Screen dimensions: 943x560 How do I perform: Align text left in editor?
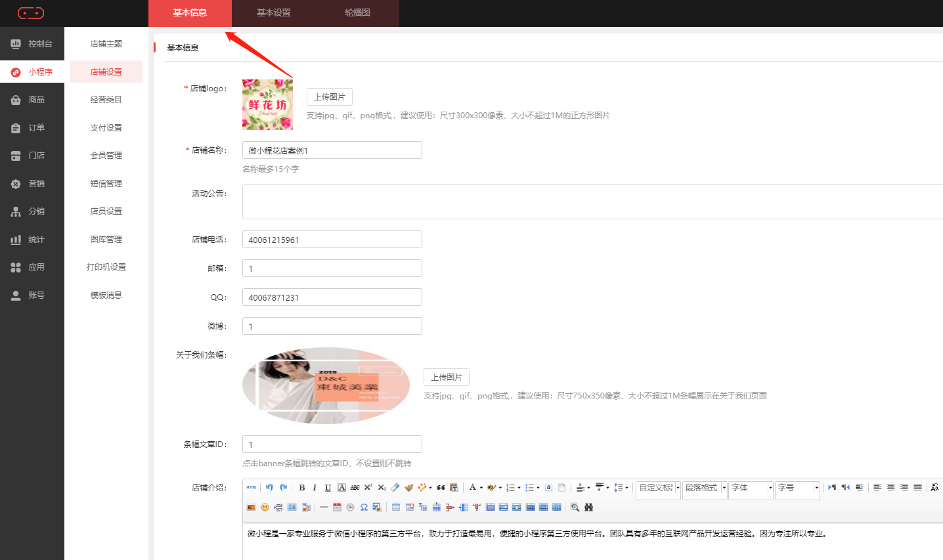coord(877,488)
